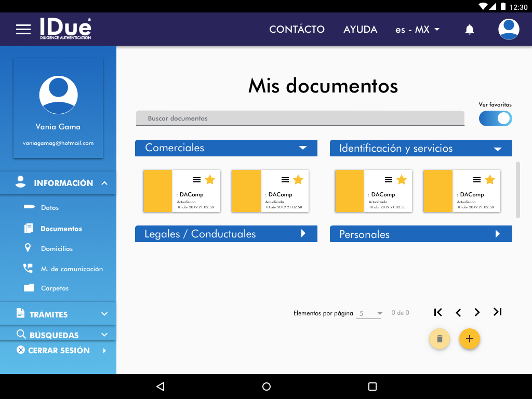
Task: Select Domicilios in the sidebar
Action: [57, 249]
